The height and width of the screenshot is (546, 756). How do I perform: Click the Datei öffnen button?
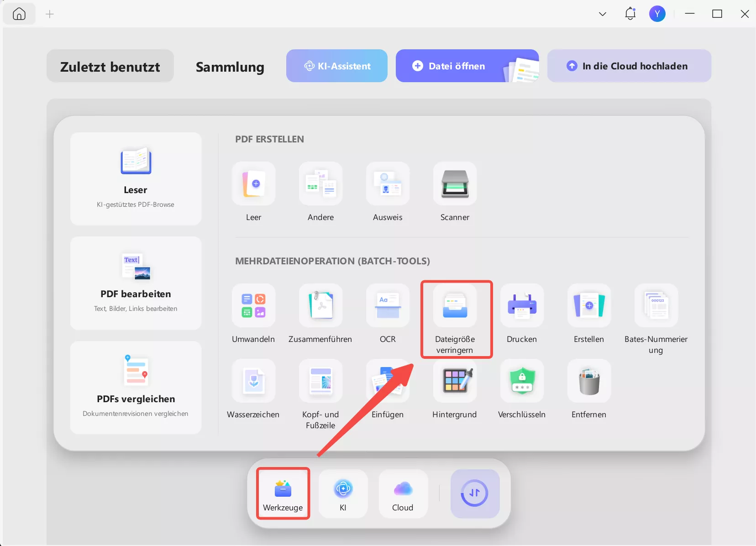tap(467, 66)
